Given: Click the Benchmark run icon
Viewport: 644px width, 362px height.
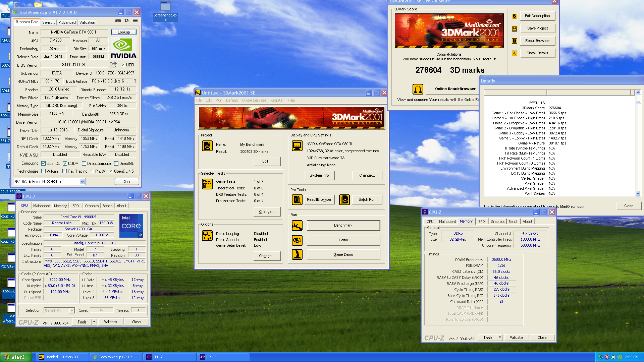Looking at the screenshot, I should 297,226.
